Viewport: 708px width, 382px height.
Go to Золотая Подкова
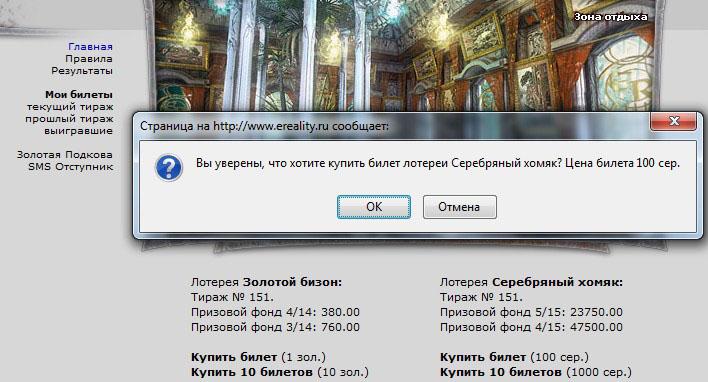[x=65, y=154]
